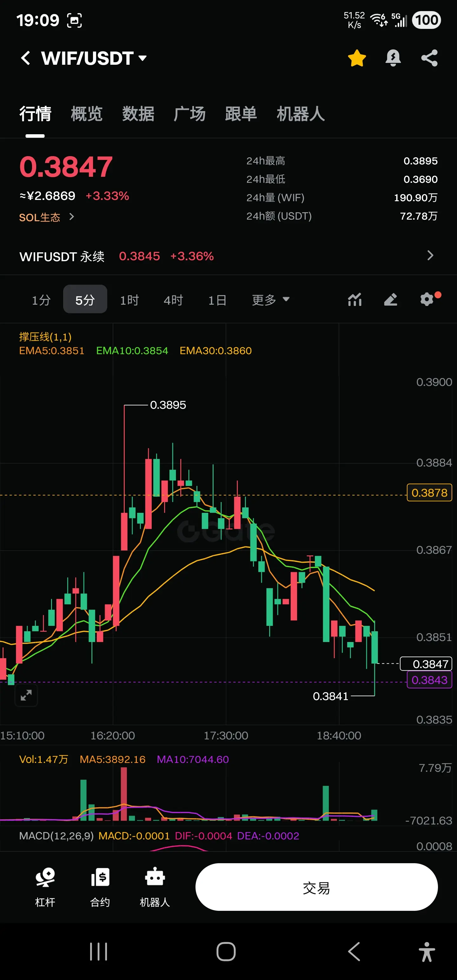The width and height of the screenshot is (457, 980).
Task: Click the MACD(12,26,9) indicator label
Action: [x=56, y=835]
